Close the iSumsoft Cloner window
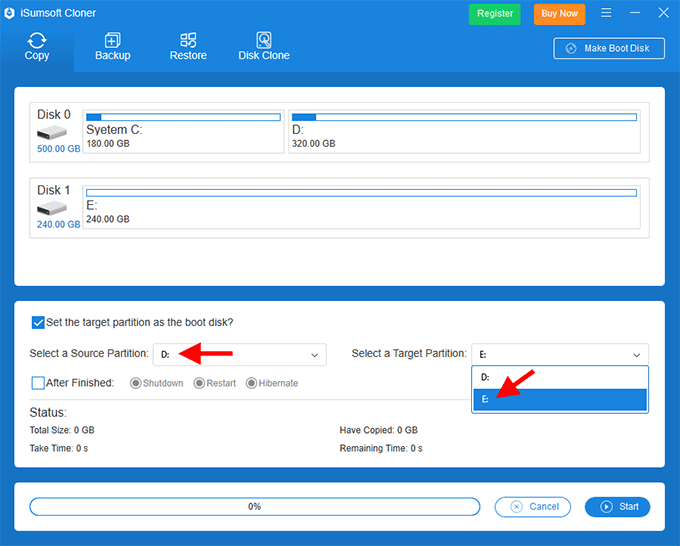The height and width of the screenshot is (546, 680). [664, 13]
